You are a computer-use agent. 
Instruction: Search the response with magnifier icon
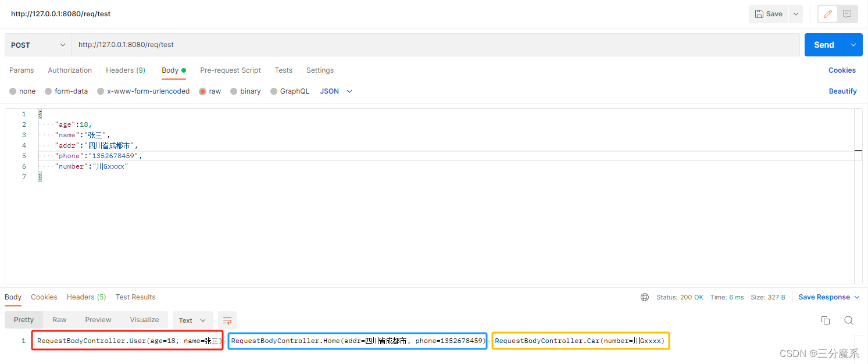(849, 320)
